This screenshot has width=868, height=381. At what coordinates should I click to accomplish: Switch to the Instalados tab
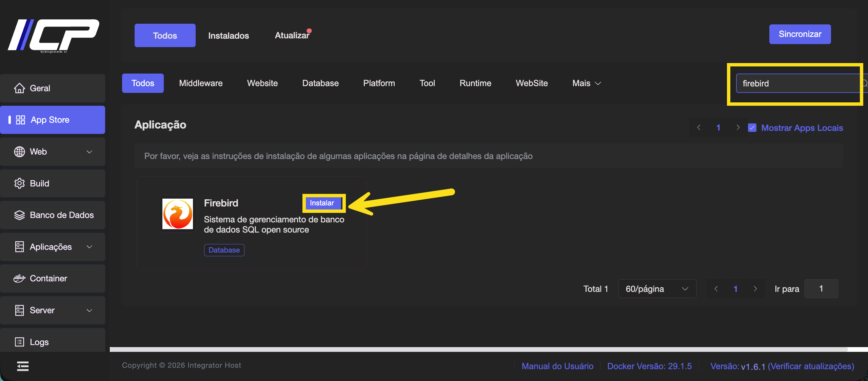coord(229,36)
